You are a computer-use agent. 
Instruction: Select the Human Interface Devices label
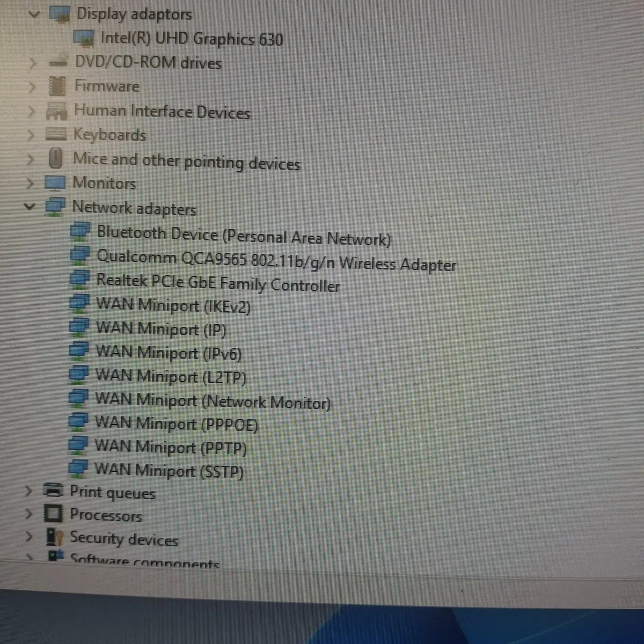coord(162,112)
